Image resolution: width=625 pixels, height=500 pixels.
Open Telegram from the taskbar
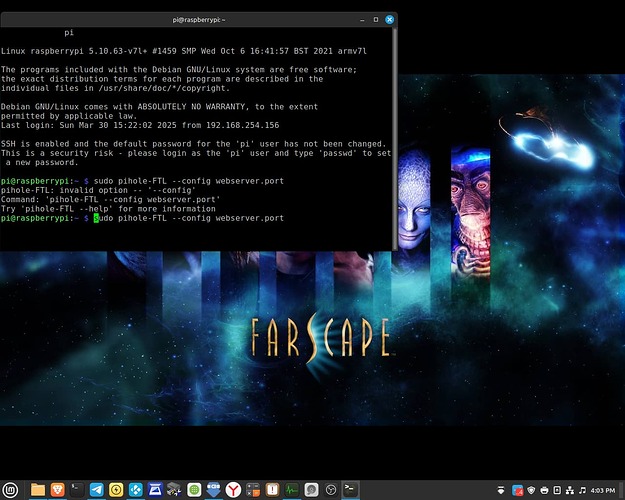coord(96,490)
